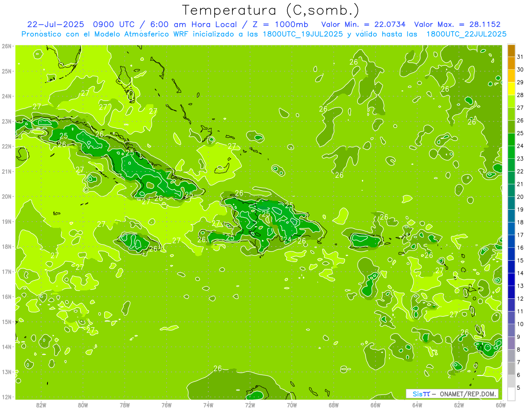Click the '12N' latitude axis label
This screenshot has height=411, width=532.
[x=6, y=397]
